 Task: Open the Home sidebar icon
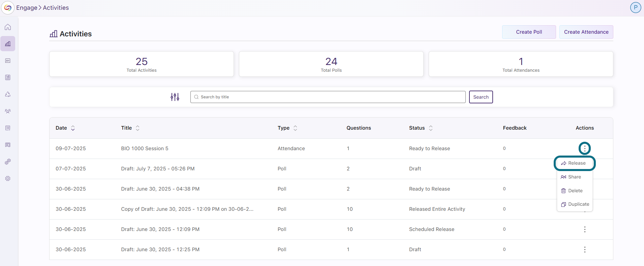pos(8,27)
